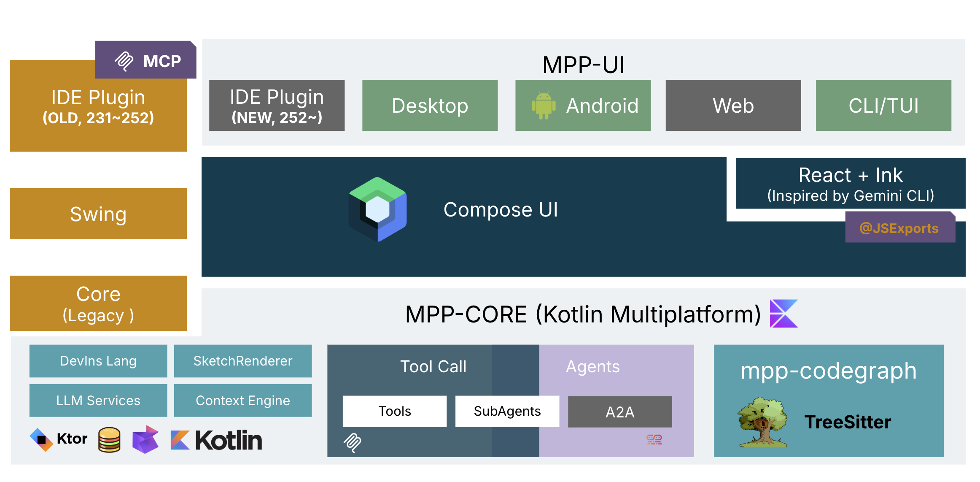
Task: Click the burger stack icon
Action: pos(109,439)
